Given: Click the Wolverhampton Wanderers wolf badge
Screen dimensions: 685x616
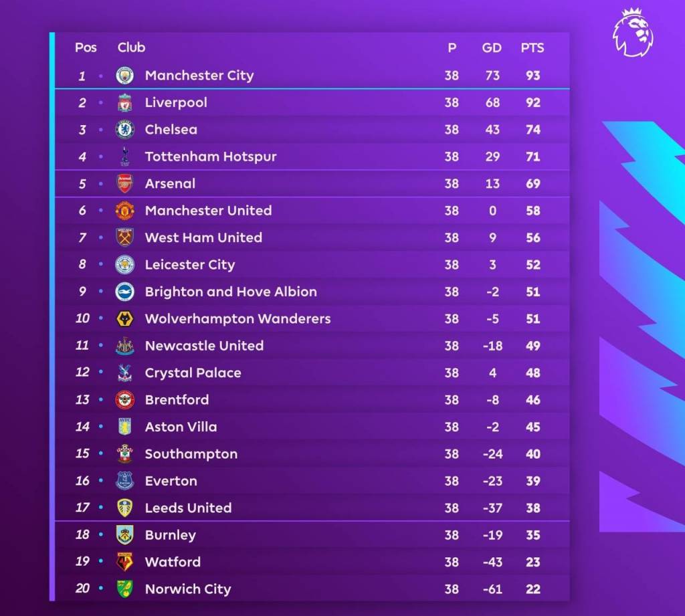Looking at the screenshot, I should click(125, 319).
